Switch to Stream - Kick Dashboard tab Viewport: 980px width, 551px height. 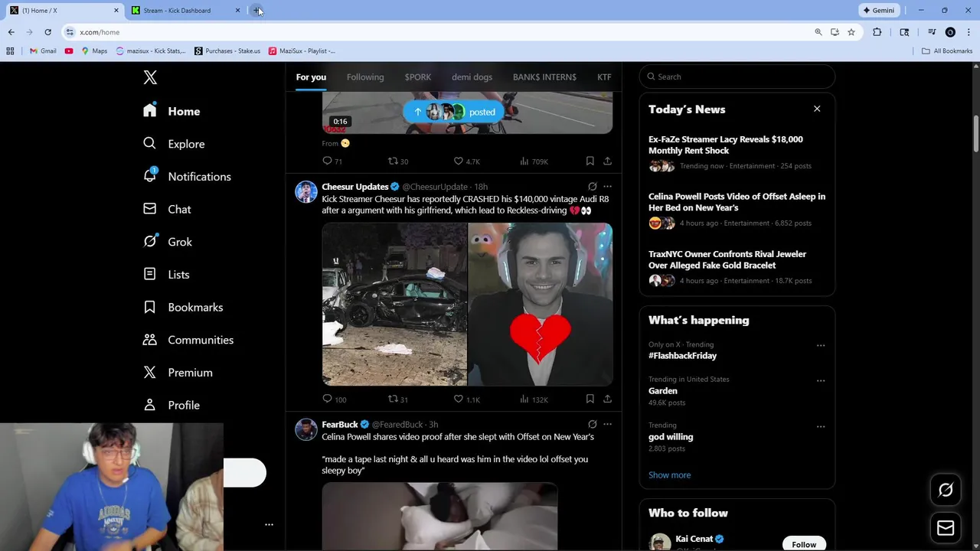186,10
